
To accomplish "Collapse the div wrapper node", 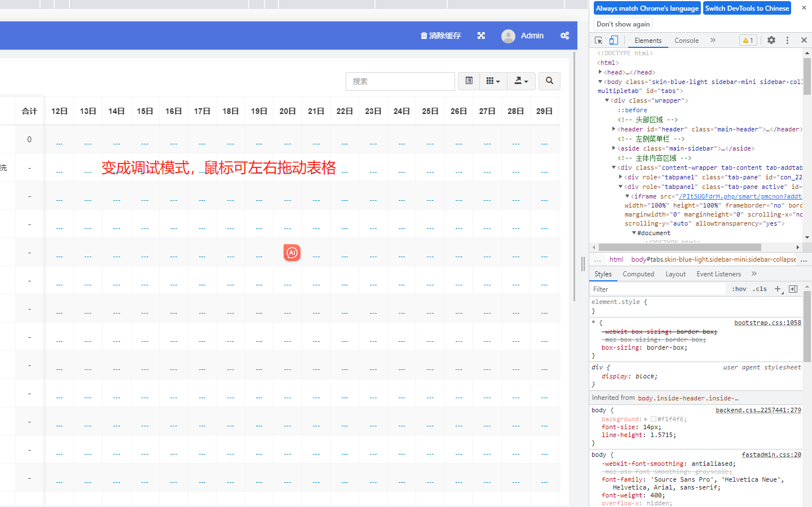I will tap(607, 100).
